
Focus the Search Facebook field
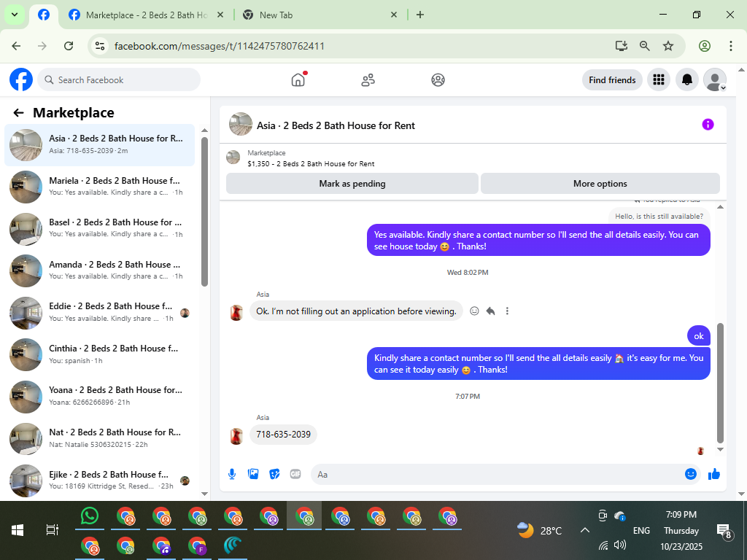coord(119,80)
